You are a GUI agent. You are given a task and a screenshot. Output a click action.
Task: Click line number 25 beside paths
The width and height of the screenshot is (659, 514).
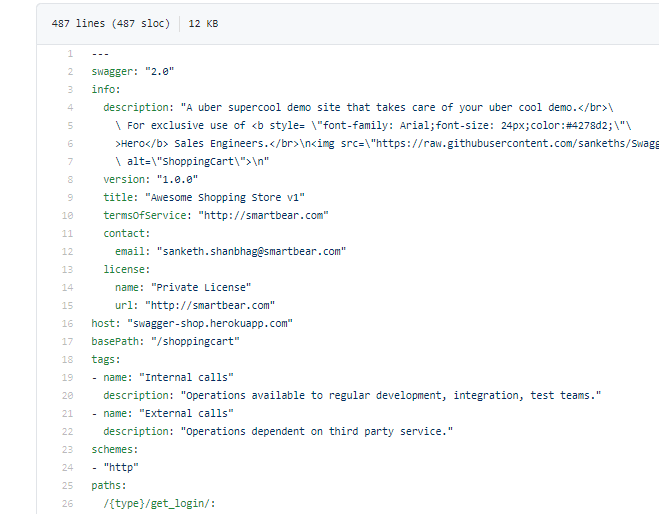[x=67, y=486]
